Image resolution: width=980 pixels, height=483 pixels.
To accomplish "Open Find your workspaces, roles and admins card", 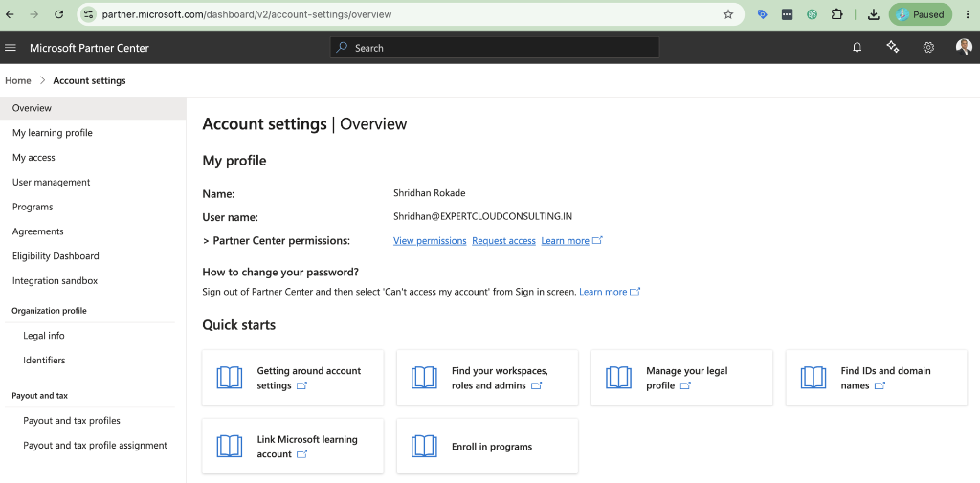I will point(487,378).
